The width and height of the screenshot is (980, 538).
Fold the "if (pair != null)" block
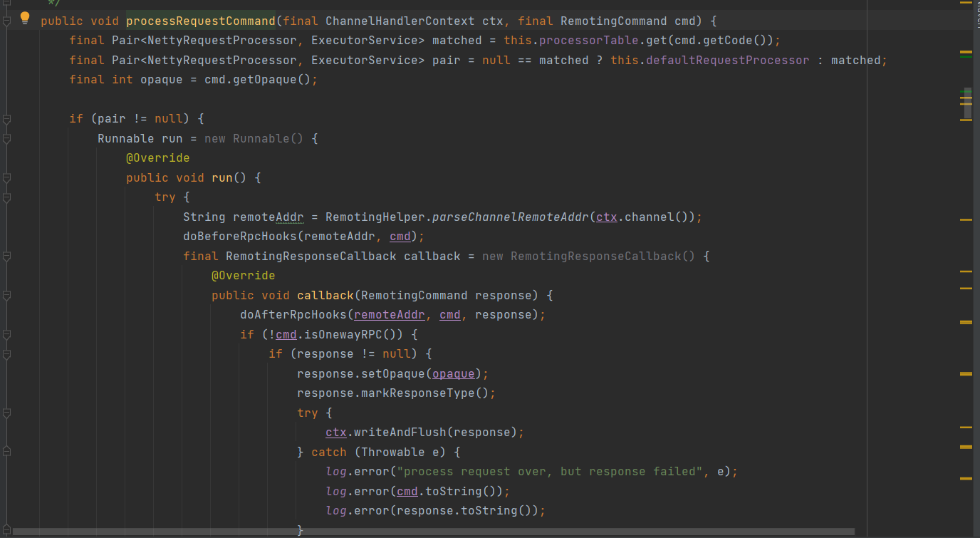pos(6,118)
